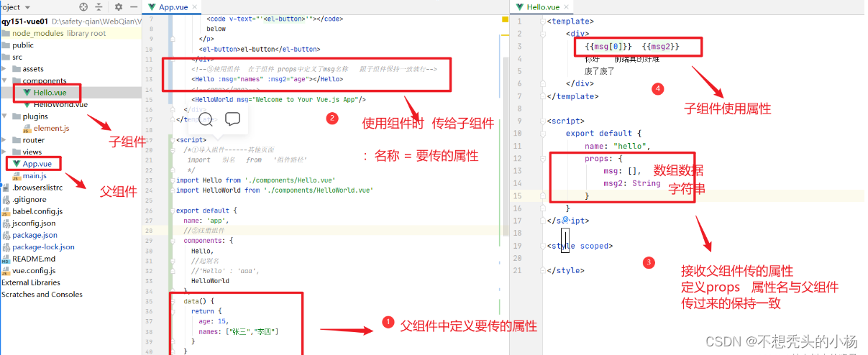The width and height of the screenshot is (868, 355).
Task: Click 'msg2: String' line in Hello.vue
Action: pos(632,183)
